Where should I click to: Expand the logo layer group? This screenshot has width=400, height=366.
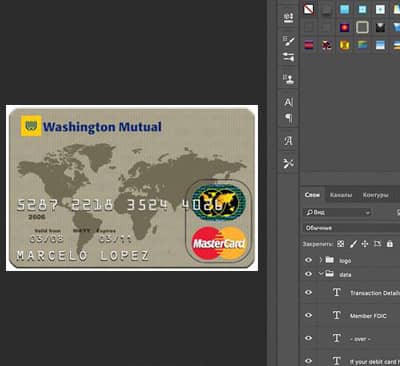click(x=321, y=260)
